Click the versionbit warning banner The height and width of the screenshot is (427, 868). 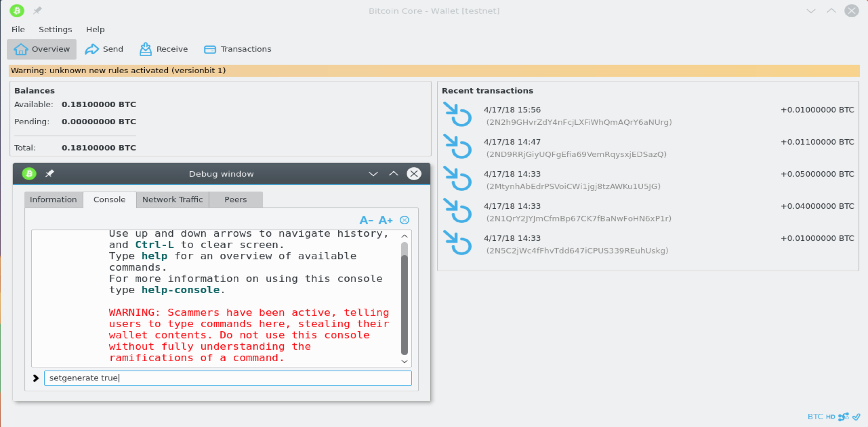click(x=434, y=70)
